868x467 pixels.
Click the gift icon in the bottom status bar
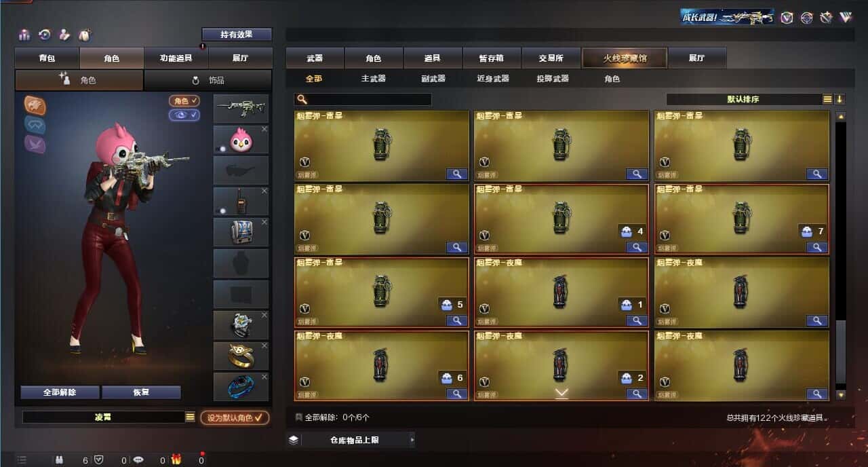(x=176, y=460)
